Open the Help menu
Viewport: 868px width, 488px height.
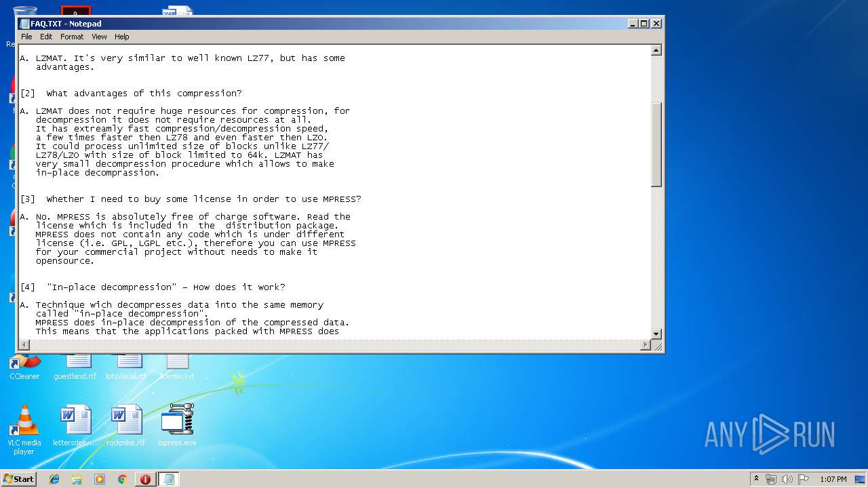121,37
